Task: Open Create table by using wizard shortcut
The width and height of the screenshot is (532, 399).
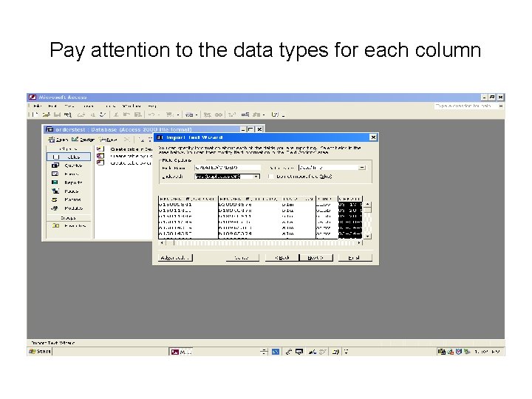Action: coord(125,156)
